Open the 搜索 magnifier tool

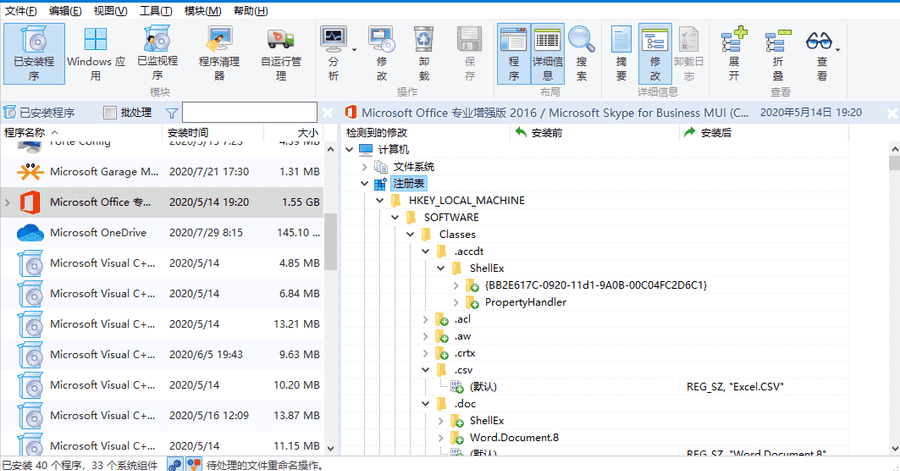[x=581, y=54]
